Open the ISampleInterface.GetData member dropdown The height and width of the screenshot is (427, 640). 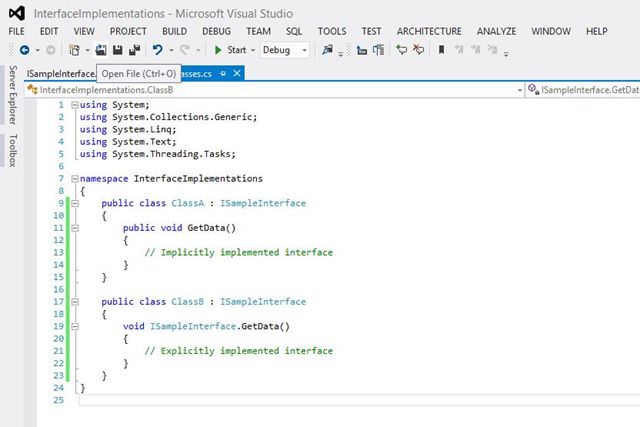tap(583, 90)
